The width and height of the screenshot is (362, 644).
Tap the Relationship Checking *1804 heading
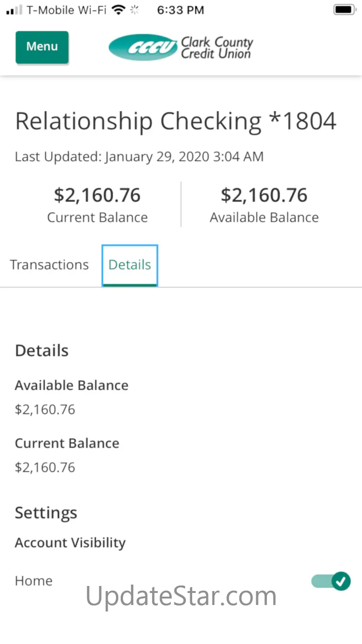click(x=176, y=122)
